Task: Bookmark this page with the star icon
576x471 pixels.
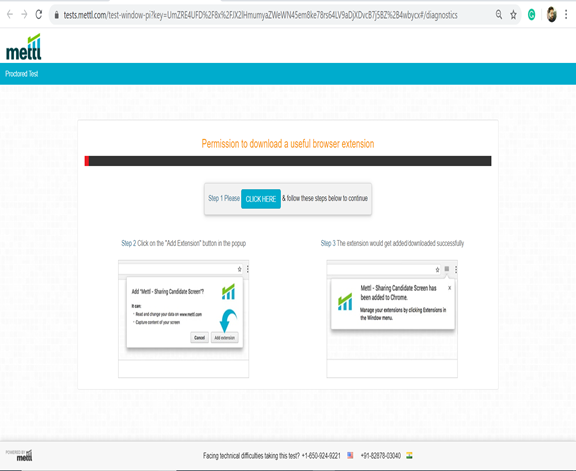Action: (513, 15)
